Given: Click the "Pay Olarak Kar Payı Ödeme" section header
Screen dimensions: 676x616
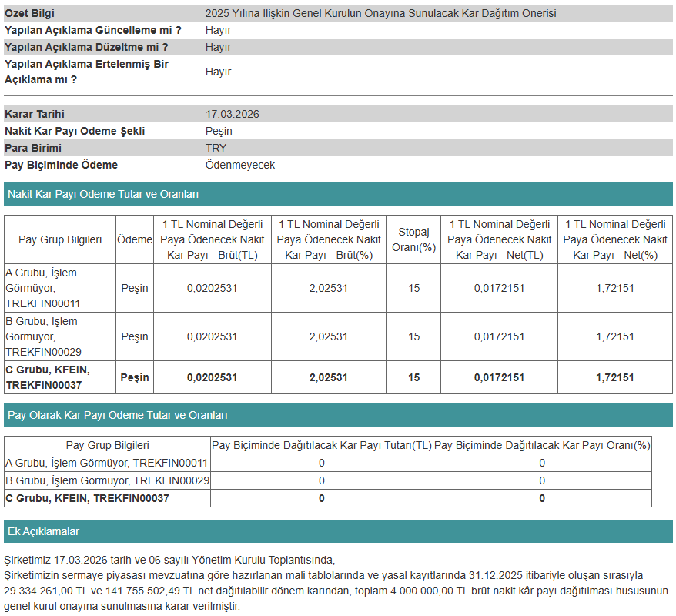Looking at the screenshot, I should pyautogui.click(x=117, y=416).
